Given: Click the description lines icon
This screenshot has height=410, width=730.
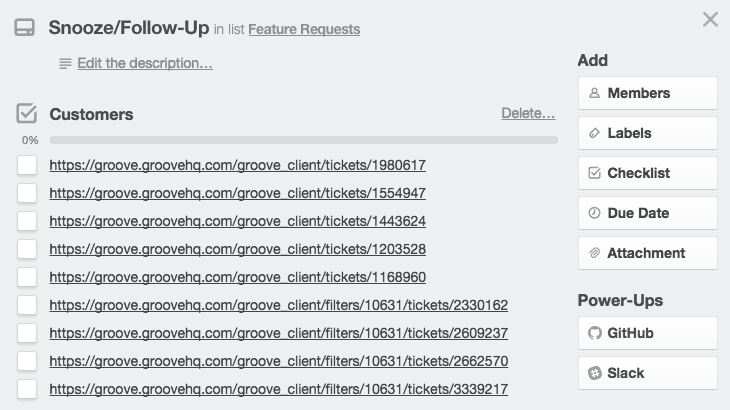Looking at the screenshot, I should [x=65, y=63].
